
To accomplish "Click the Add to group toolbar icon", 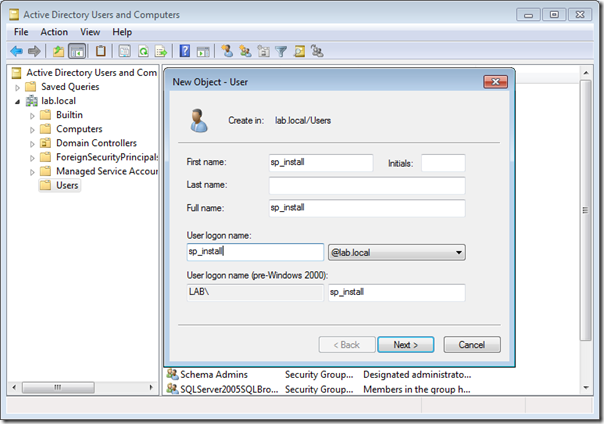I will pos(317,51).
